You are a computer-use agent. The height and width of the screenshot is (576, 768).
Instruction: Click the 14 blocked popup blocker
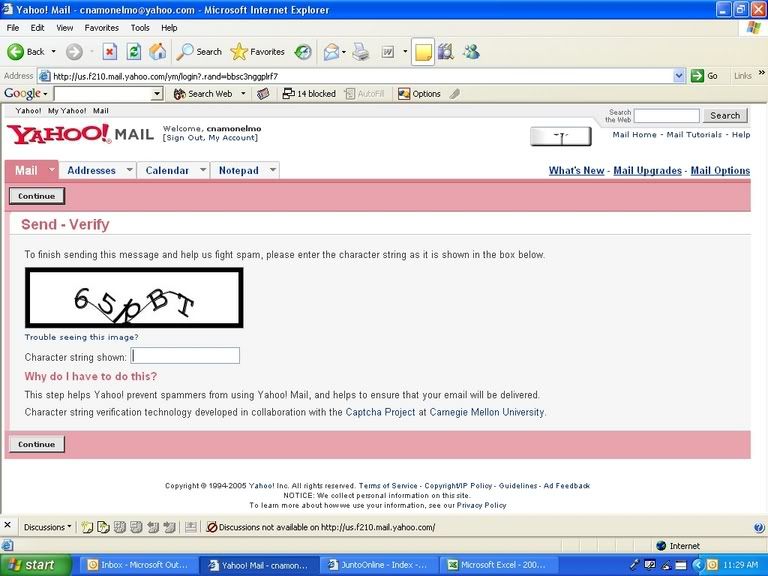point(310,94)
